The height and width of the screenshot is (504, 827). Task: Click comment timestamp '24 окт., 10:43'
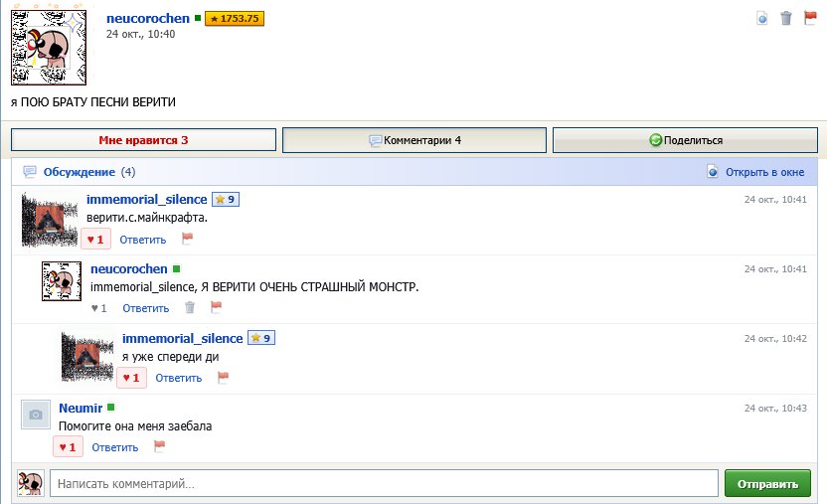[x=775, y=408]
